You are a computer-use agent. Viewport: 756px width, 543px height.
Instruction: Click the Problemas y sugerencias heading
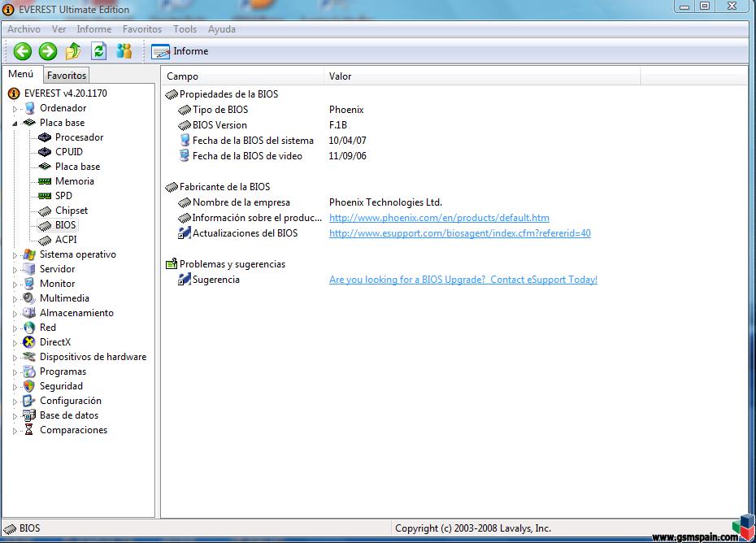pos(232,264)
